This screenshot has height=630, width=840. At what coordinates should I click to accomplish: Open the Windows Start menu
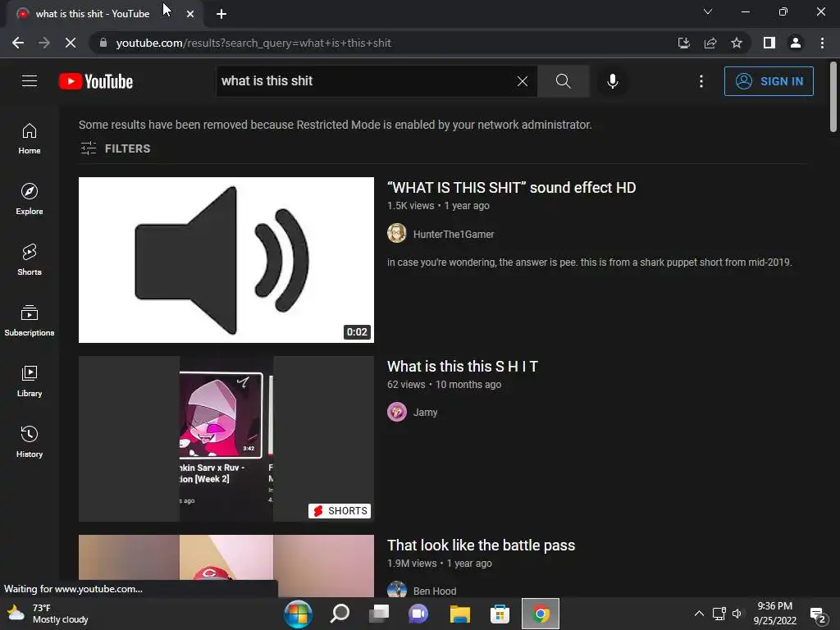[298, 614]
